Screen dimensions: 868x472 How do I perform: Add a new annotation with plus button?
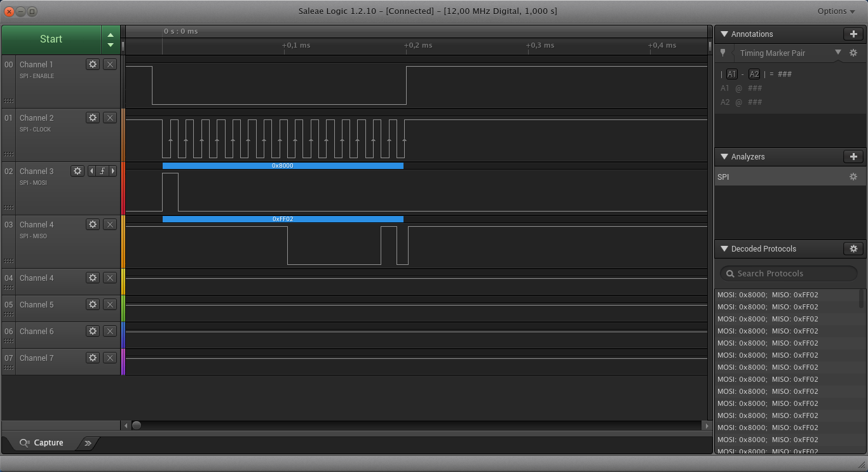pos(853,34)
